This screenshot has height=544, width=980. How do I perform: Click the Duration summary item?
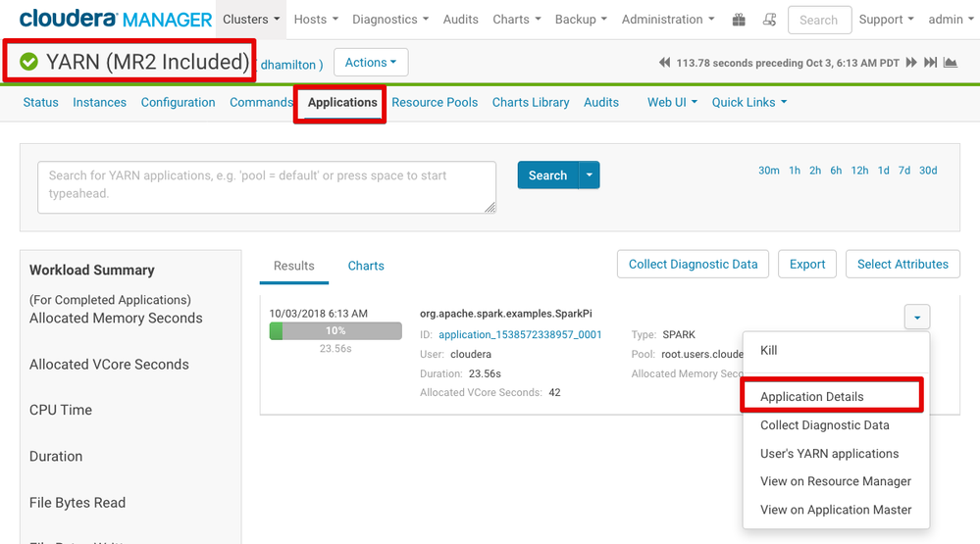pos(56,456)
